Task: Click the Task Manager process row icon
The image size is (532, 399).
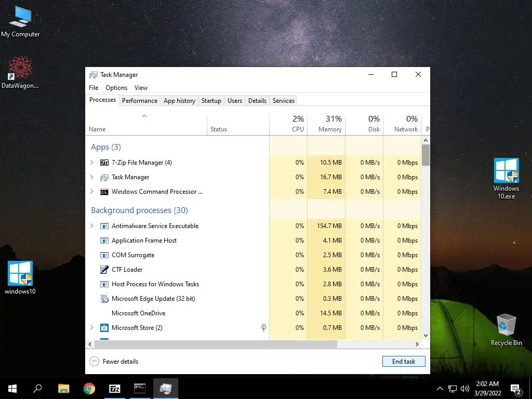Action: pyautogui.click(x=104, y=177)
